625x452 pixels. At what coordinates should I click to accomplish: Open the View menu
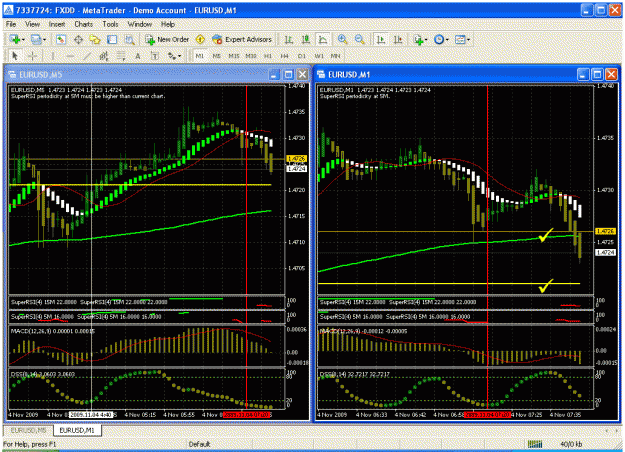[x=32, y=24]
